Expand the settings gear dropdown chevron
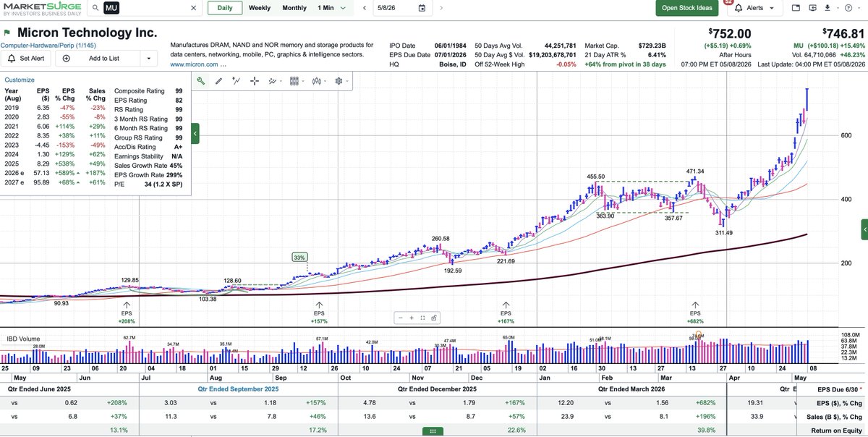 [346, 81]
